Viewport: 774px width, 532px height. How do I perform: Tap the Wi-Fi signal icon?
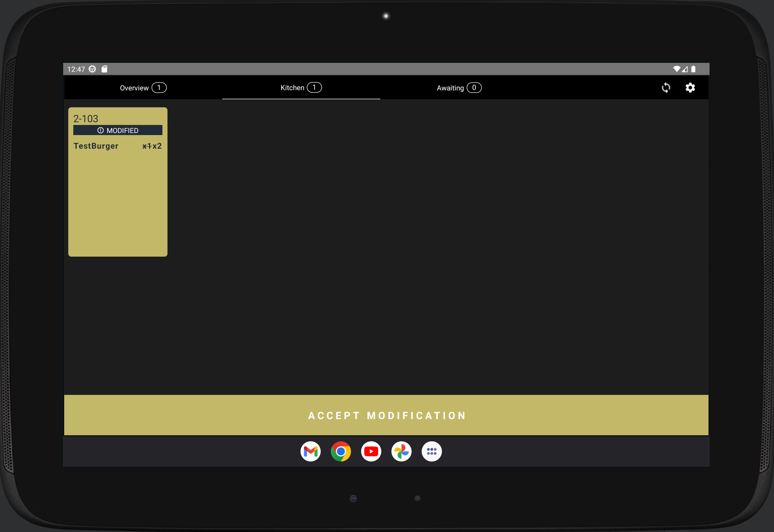(677, 69)
